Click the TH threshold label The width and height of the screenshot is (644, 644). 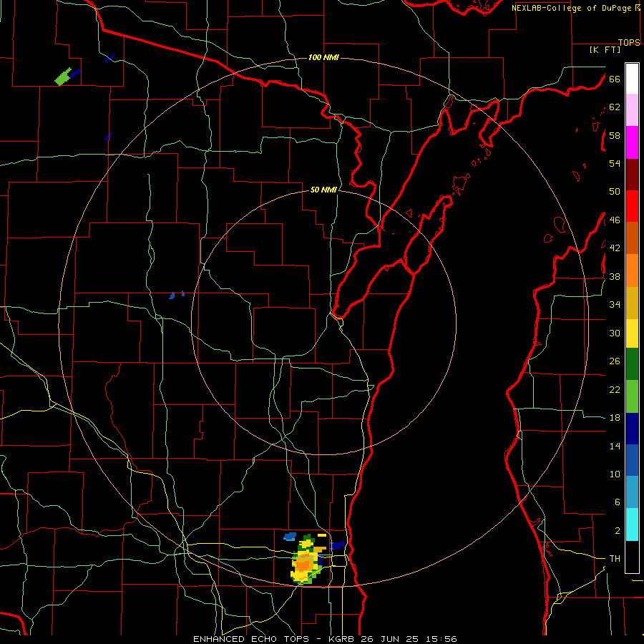pyautogui.click(x=615, y=559)
